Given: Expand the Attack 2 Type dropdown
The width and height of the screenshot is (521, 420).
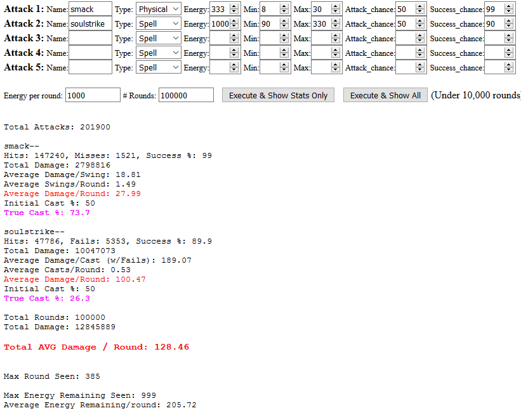Looking at the screenshot, I should (158, 24).
